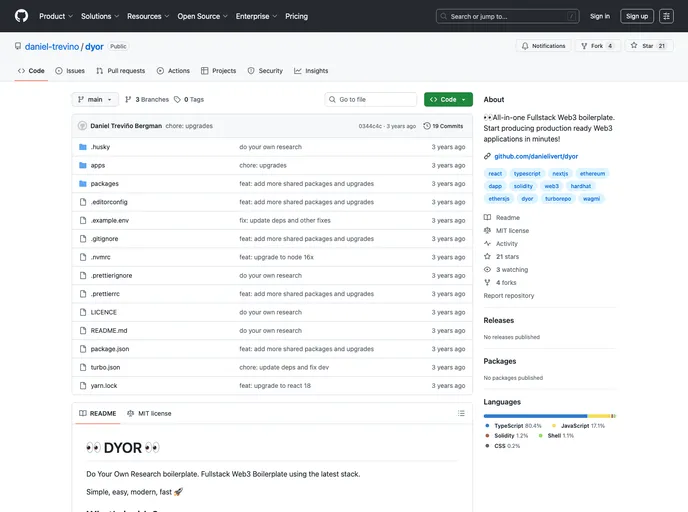Click the JavaScript segment of languages bar
688x512 pixels.
click(x=599, y=415)
